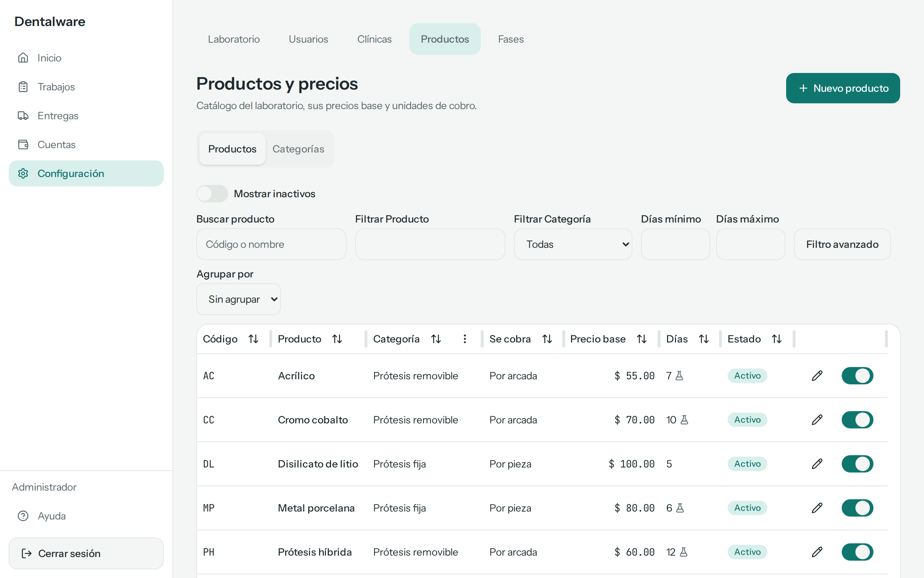Screen dimensions: 924x578
Task: Click the Configuración gear icon
Action: coord(23,173)
